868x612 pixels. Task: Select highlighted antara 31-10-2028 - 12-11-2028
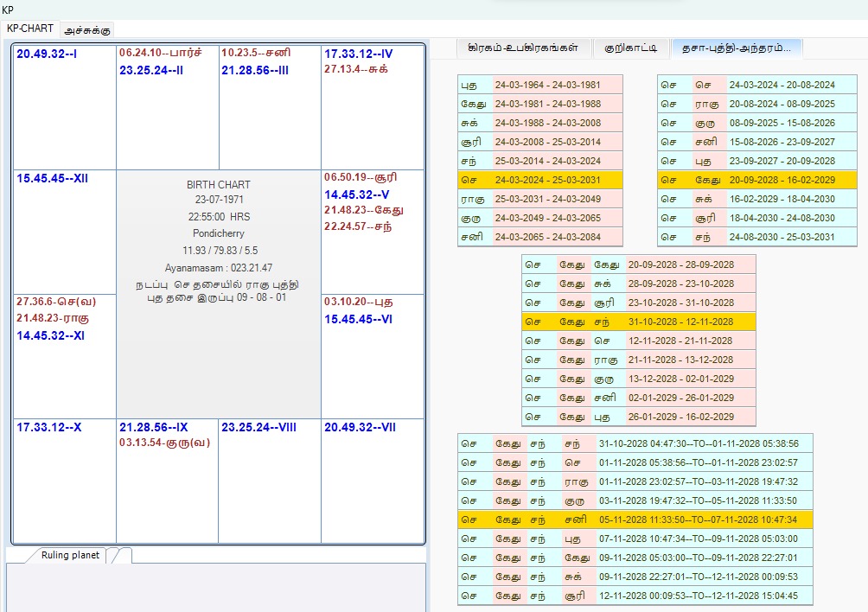coord(639,322)
